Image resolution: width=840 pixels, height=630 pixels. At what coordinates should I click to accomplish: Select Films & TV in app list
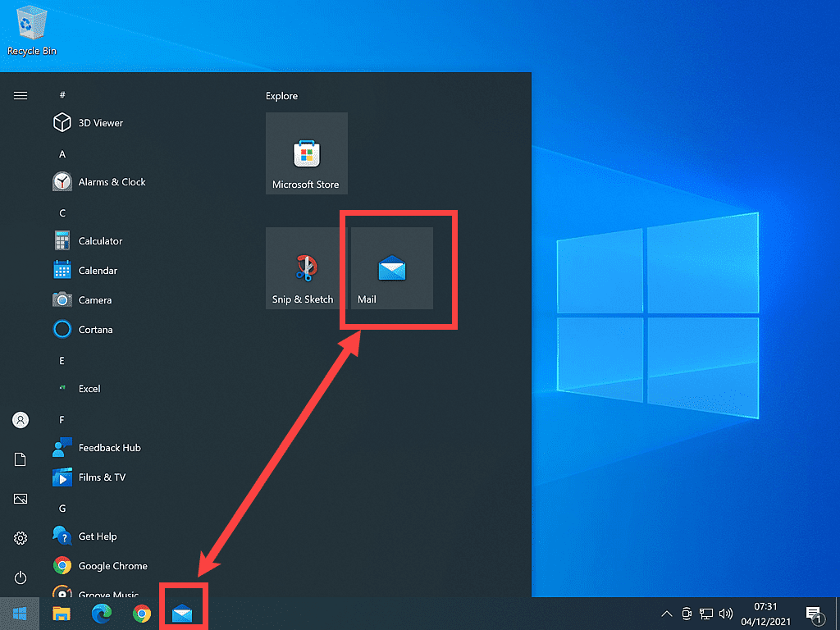click(102, 477)
